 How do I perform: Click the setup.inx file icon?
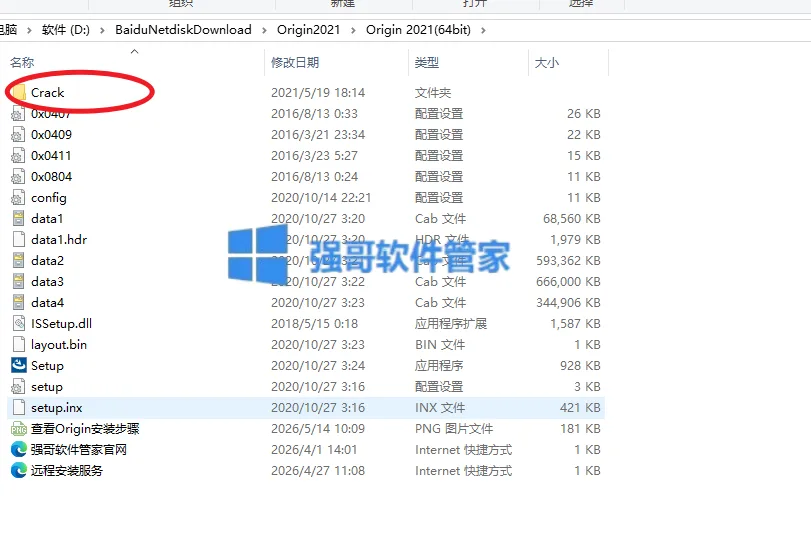(18, 408)
